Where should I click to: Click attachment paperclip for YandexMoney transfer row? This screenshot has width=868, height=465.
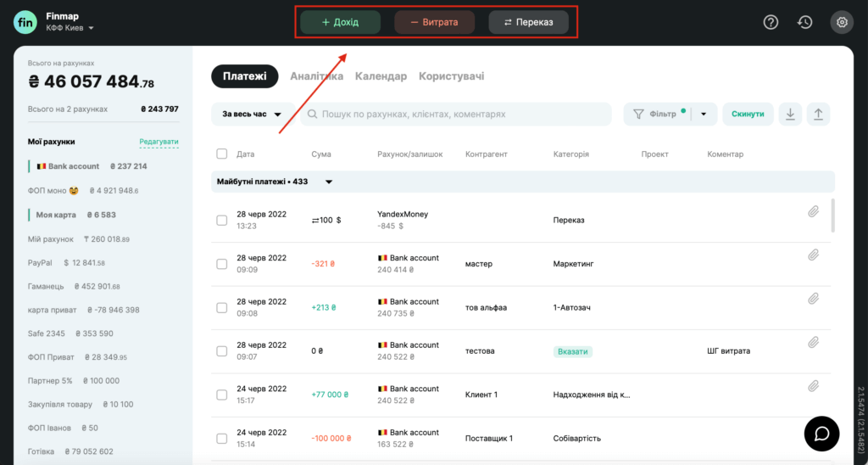813,211
